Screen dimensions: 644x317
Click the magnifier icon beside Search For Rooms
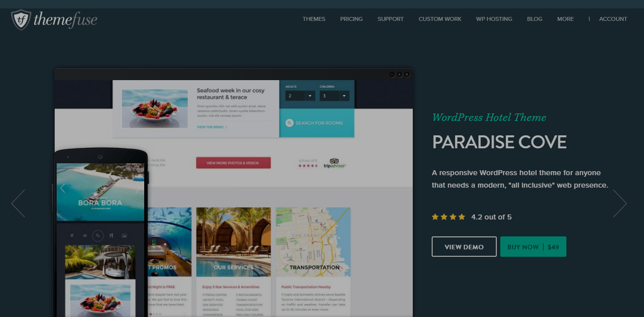point(289,123)
